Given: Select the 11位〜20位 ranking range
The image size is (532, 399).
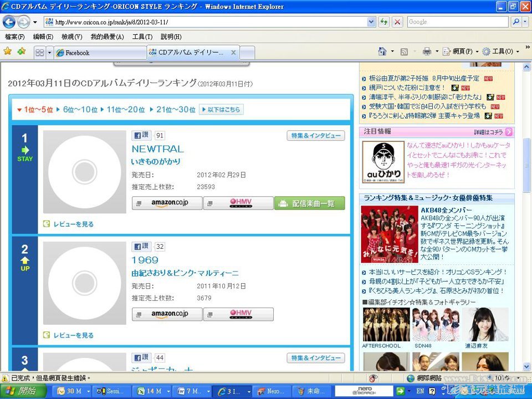Looking at the screenshot, I should [x=126, y=110].
